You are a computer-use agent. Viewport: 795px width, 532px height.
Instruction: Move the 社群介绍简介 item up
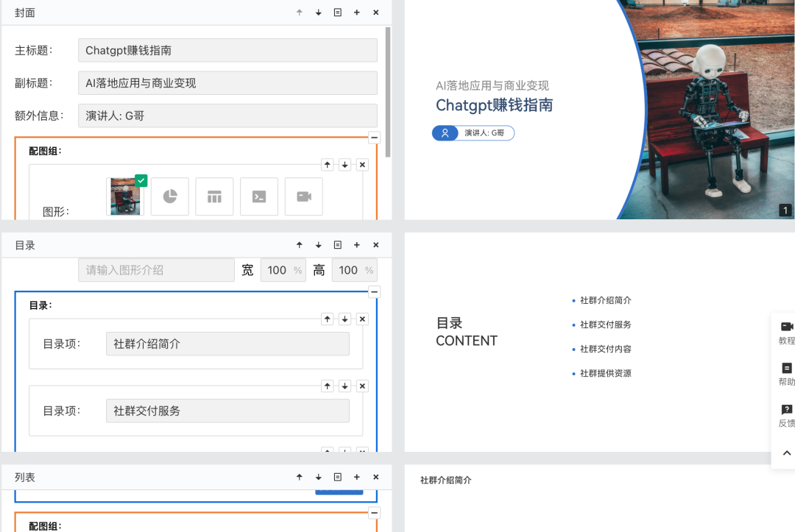click(328, 319)
